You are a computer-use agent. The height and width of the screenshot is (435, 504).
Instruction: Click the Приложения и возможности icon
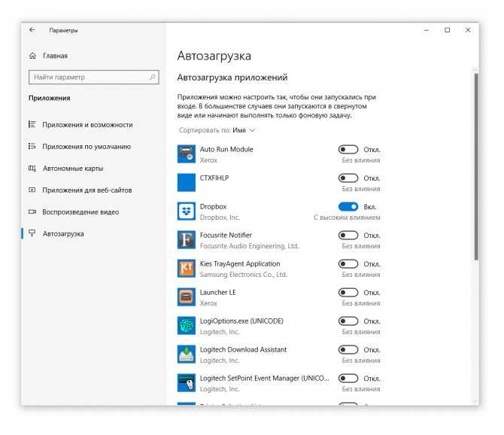click(x=32, y=124)
